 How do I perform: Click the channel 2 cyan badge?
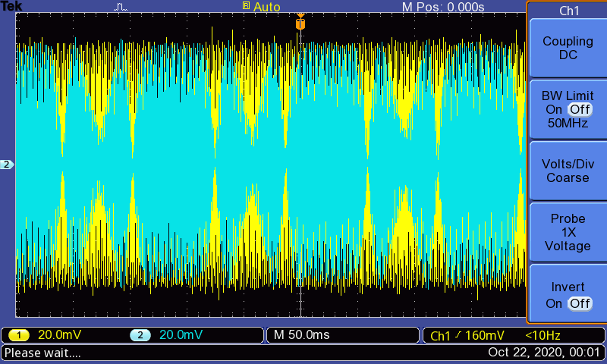pyautogui.click(x=140, y=335)
